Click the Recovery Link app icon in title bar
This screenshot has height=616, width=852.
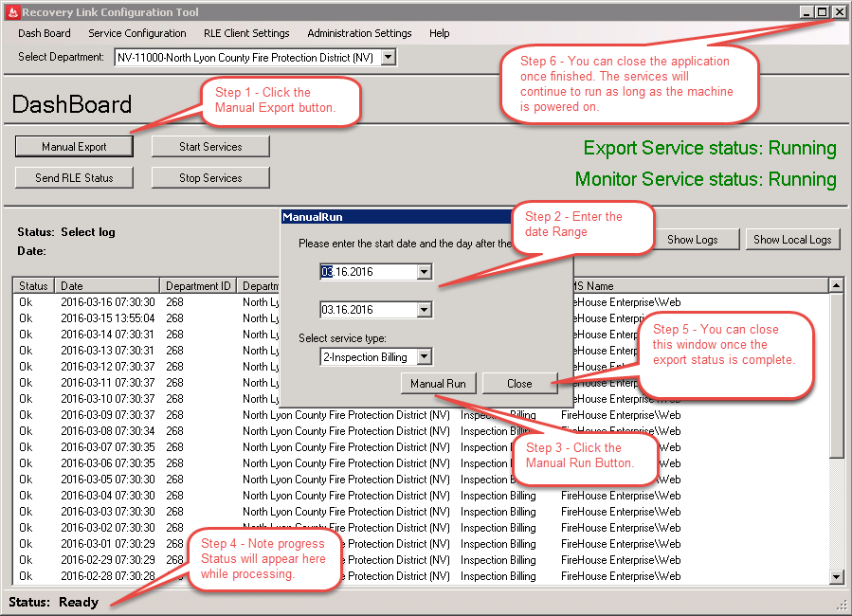click(11, 12)
